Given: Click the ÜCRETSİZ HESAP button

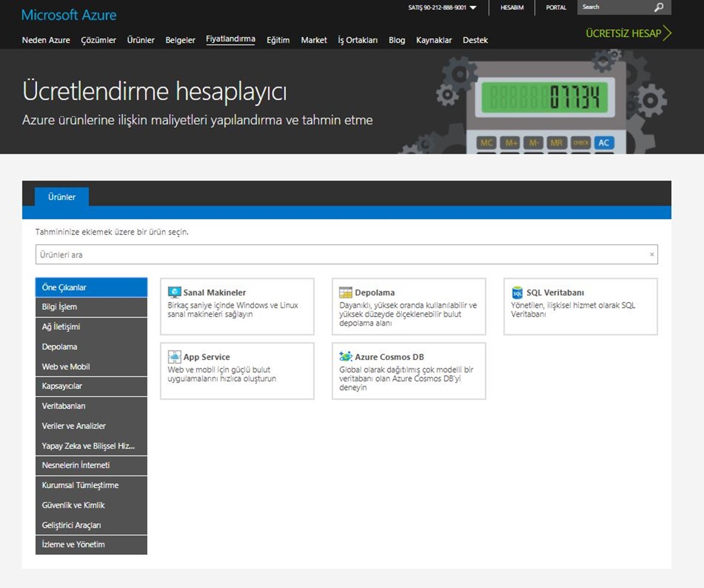Looking at the screenshot, I should (x=628, y=33).
